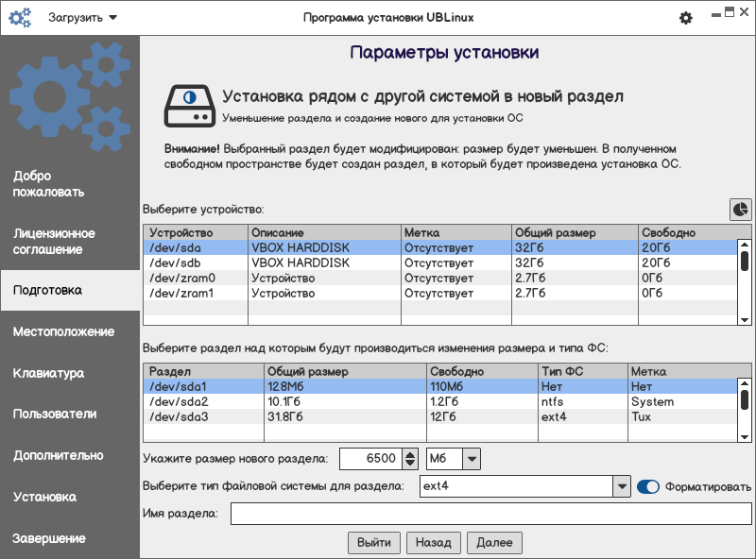Click the partition list scrollbar handle
The width and height of the screenshot is (756, 559).
(x=744, y=398)
